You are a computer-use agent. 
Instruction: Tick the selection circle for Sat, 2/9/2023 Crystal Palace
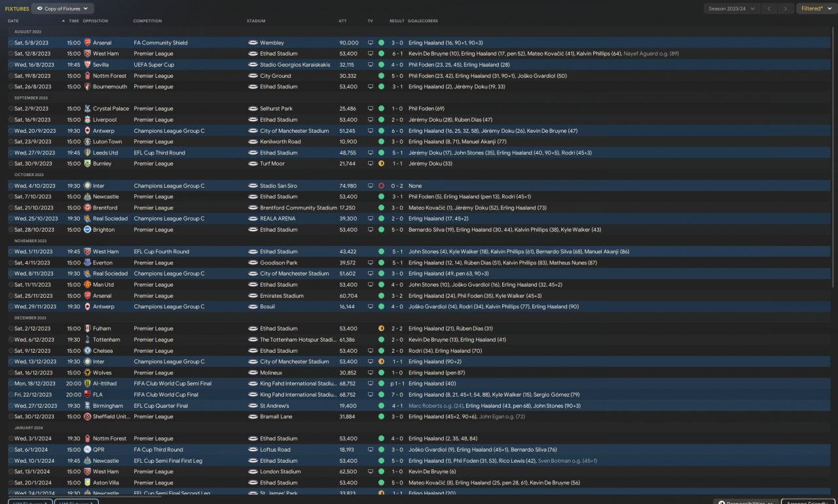[10, 109]
